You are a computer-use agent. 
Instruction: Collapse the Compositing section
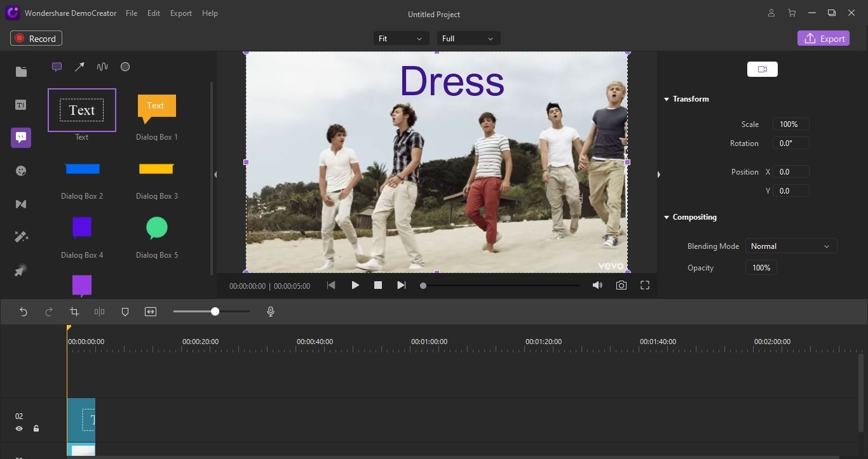pos(667,217)
